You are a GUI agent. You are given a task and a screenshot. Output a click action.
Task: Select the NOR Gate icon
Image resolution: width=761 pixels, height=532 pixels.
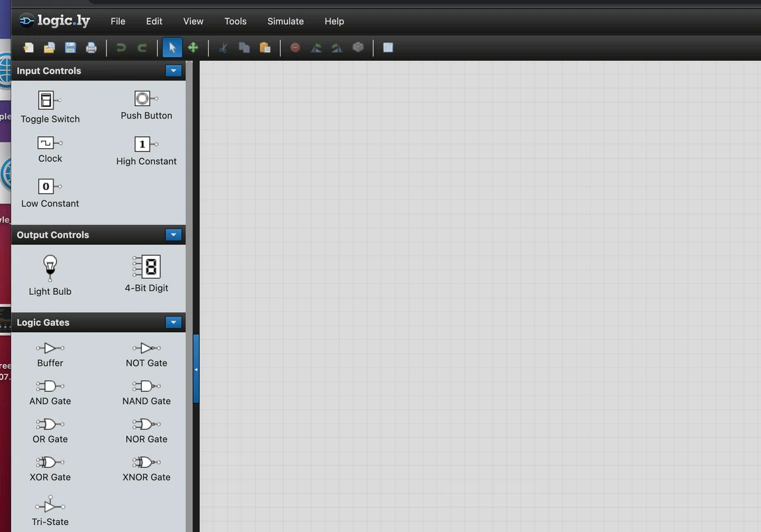pos(146,424)
